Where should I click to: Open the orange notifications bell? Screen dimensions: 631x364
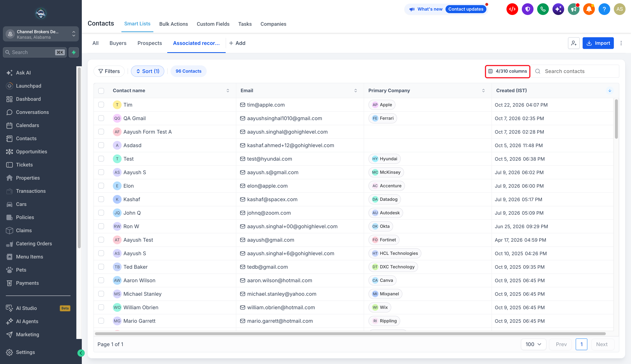[589, 9]
